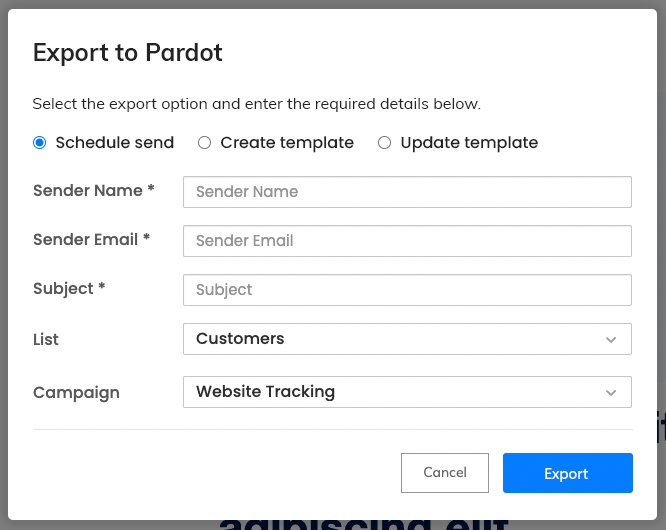The width and height of the screenshot is (666, 530).
Task: Click the "Schedule send" label text
Action: point(115,143)
